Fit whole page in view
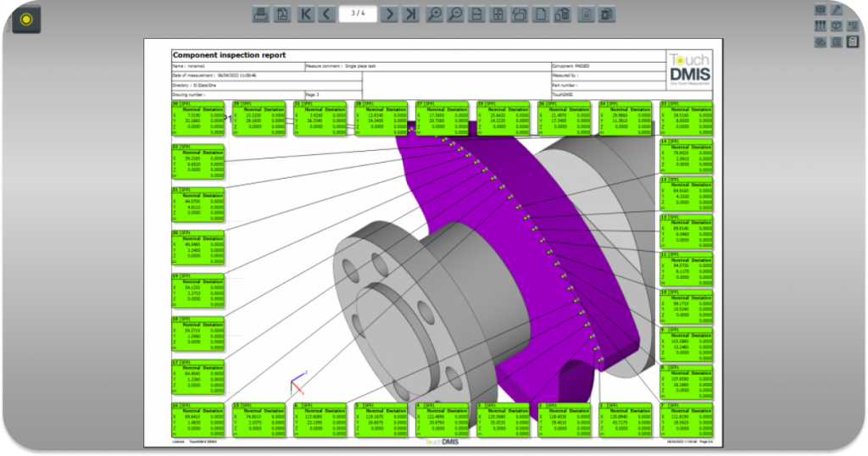The image size is (868, 456). coord(498,14)
